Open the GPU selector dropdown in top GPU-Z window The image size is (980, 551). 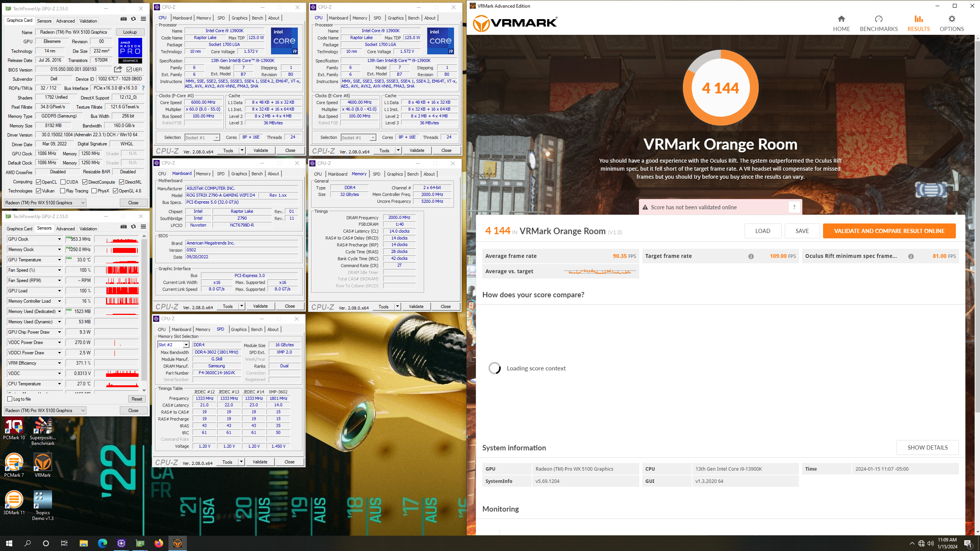pos(45,203)
